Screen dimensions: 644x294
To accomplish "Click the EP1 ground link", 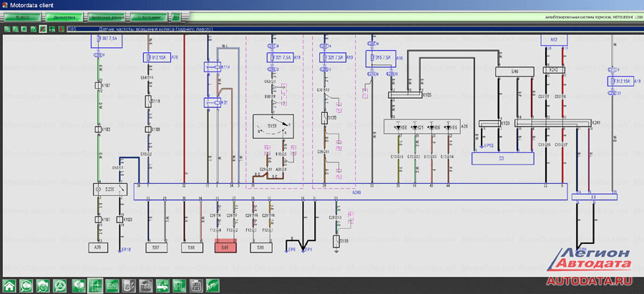I will click(x=308, y=249).
